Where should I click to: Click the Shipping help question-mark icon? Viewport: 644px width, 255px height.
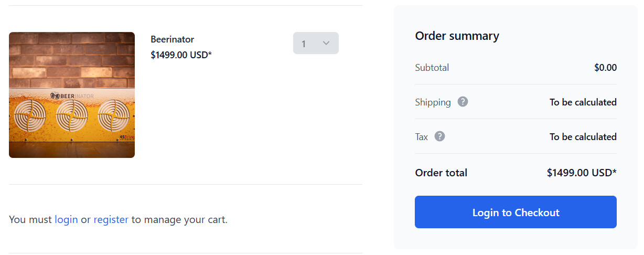(463, 102)
